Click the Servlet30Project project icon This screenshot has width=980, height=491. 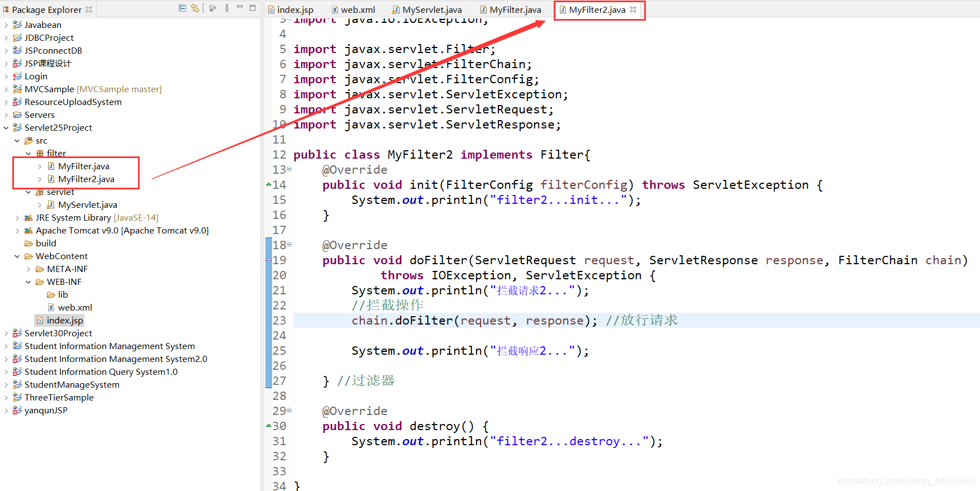tap(17, 333)
